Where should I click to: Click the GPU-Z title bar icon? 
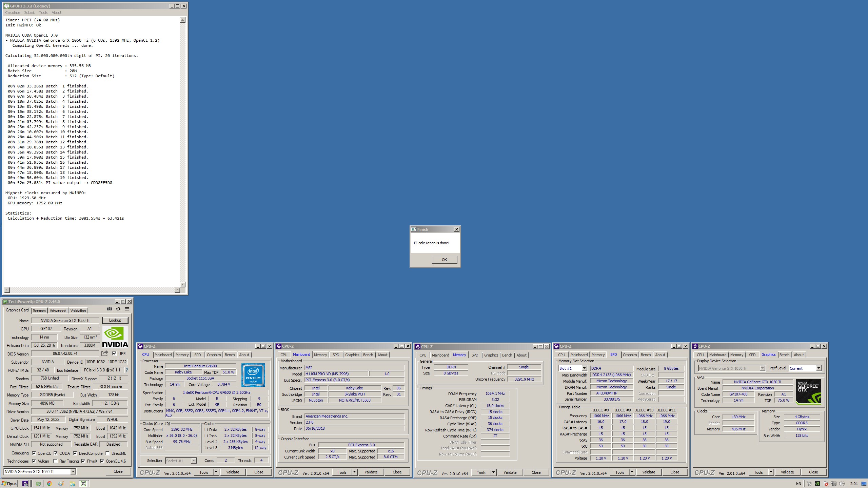point(5,302)
